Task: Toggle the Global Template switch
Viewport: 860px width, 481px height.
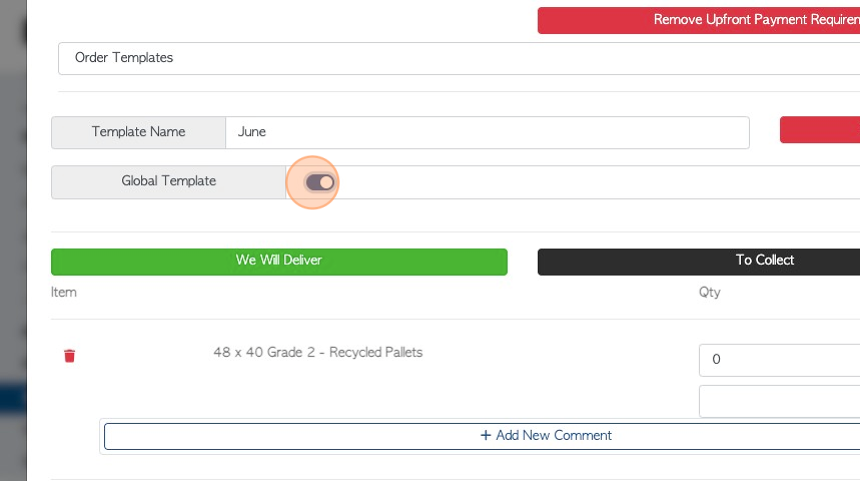Action: pyautogui.click(x=319, y=182)
